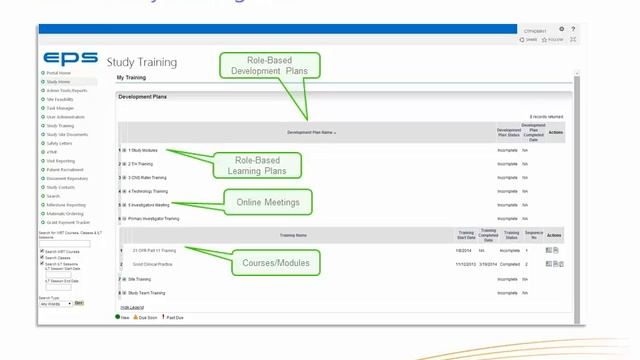Open first action icon for 21 CFR Part 11 Training
This screenshot has width=640, height=360.
(x=549, y=250)
